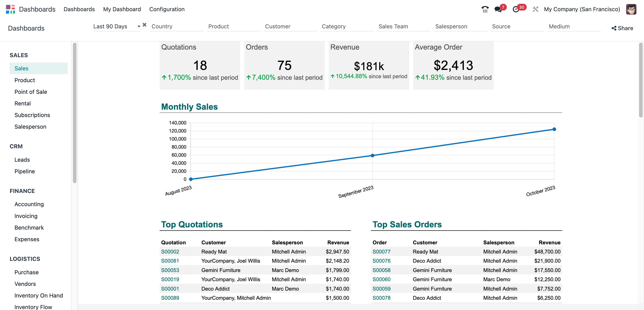
Task: Click the sidebar vertical scrollbar
Action: [x=74, y=113]
